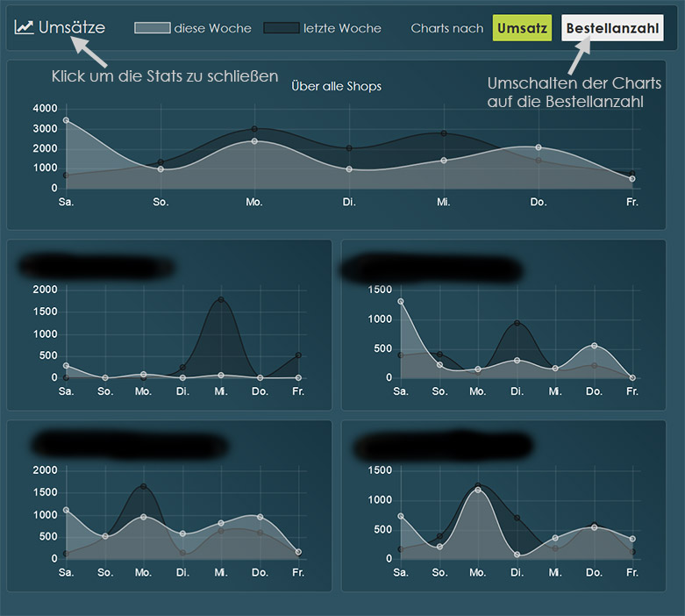The height and width of the screenshot is (616, 685).
Task: Click last week's Monday point in top chart
Action: (x=254, y=129)
